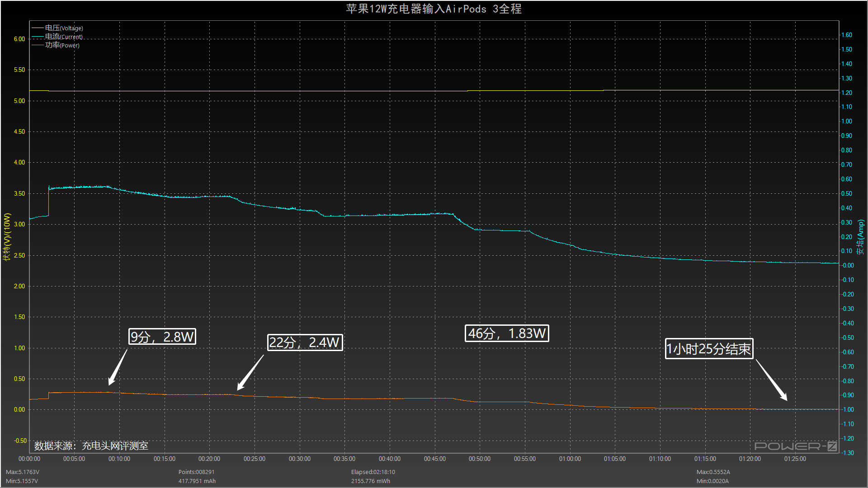Click the 数据来源 充电头网评测室 caption
The image size is (868, 488).
91,446
